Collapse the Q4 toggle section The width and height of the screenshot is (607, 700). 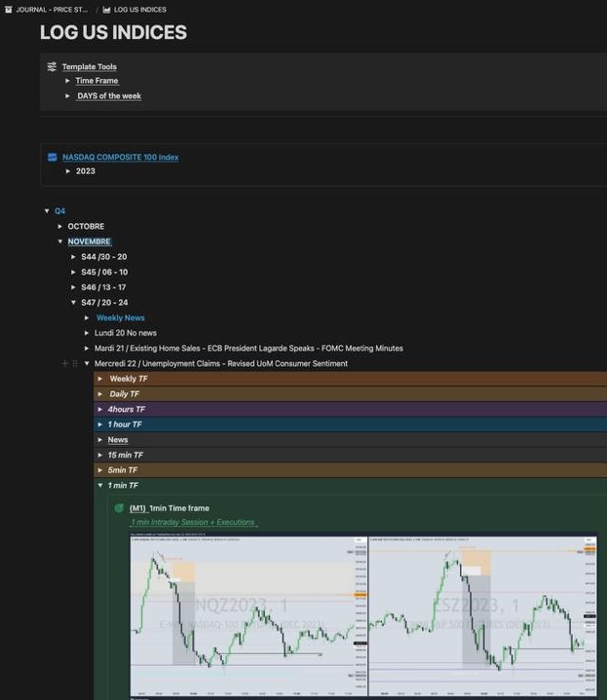[x=46, y=211]
